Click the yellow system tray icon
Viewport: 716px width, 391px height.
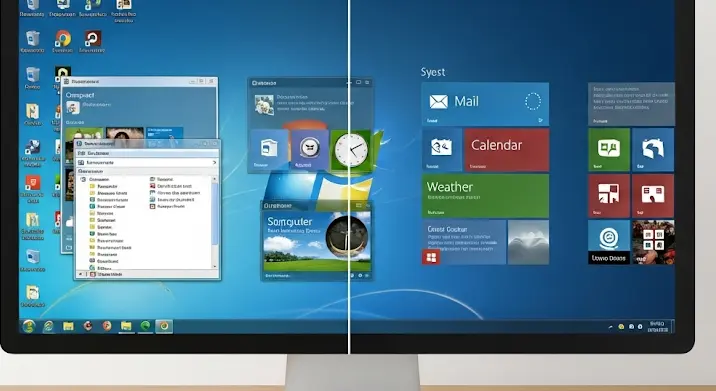(621, 327)
